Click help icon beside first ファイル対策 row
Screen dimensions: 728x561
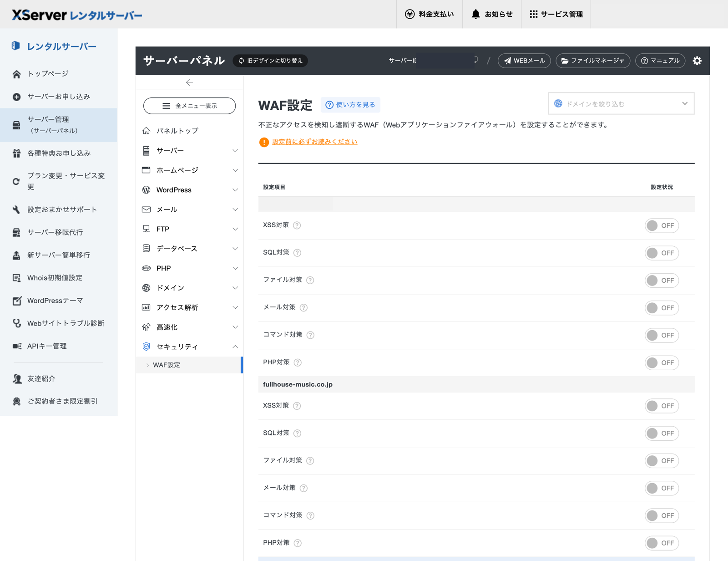click(310, 280)
